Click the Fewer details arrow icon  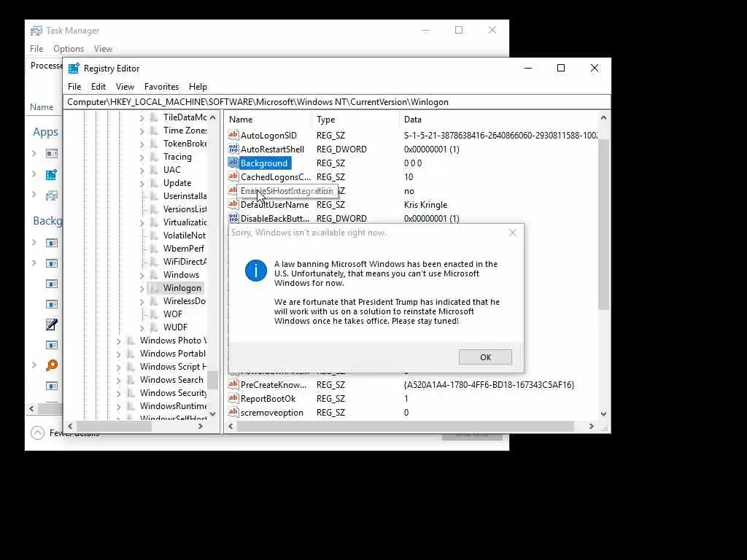tap(37, 432)
